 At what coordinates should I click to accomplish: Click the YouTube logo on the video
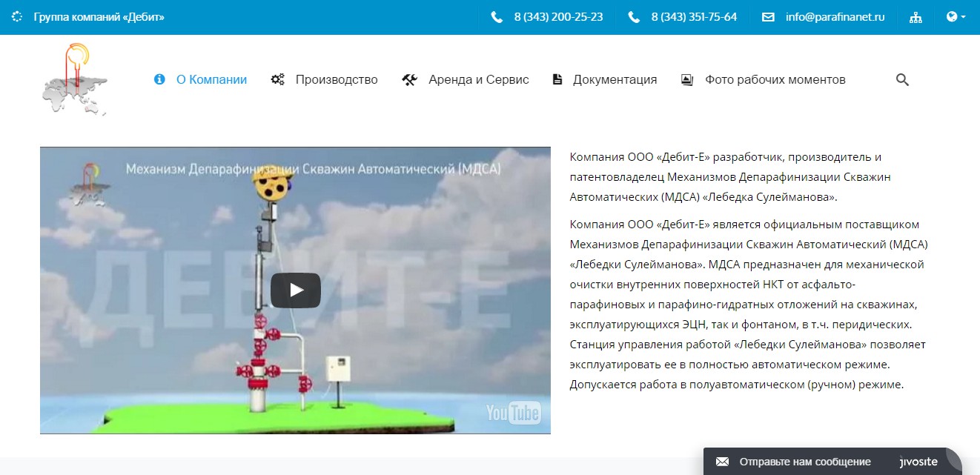pos(513,412)
